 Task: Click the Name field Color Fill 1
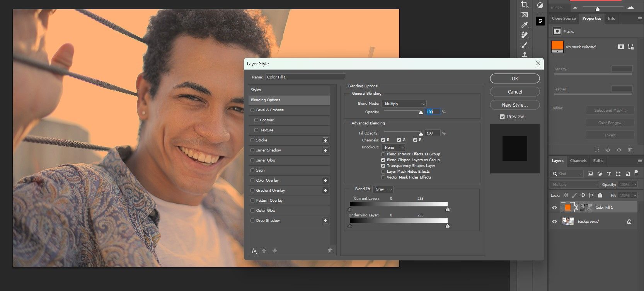[x=305, y=77]
